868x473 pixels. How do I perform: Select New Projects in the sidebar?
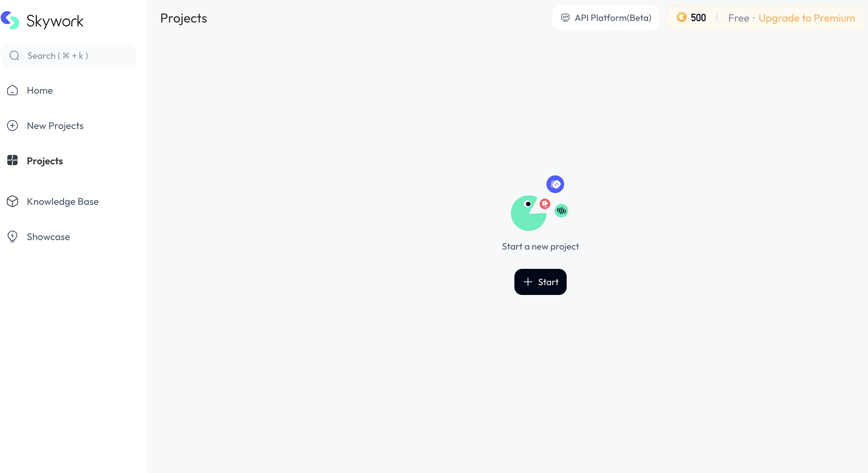pos(55,125)
